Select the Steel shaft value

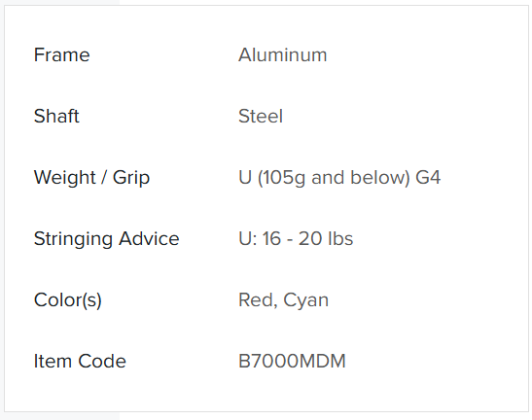click(261, 116)
